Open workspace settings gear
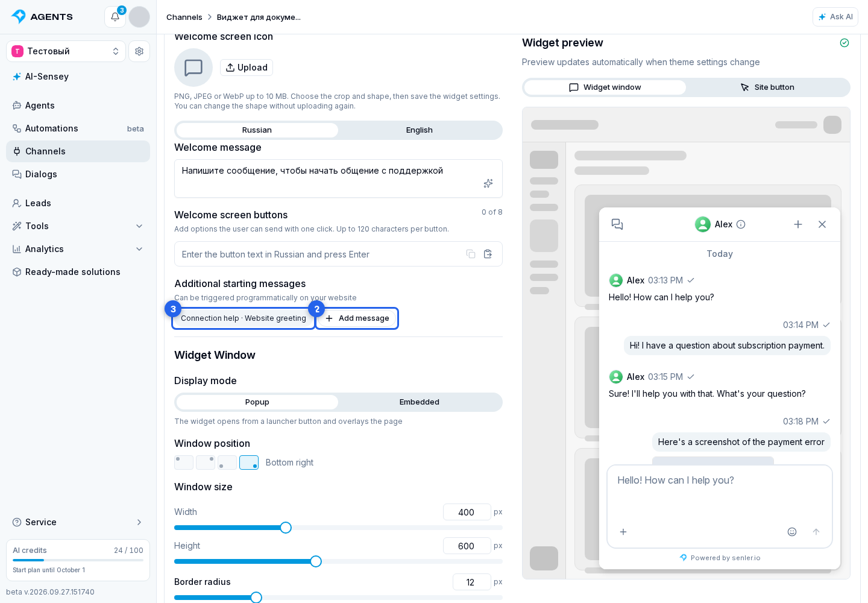 (139, 51)
